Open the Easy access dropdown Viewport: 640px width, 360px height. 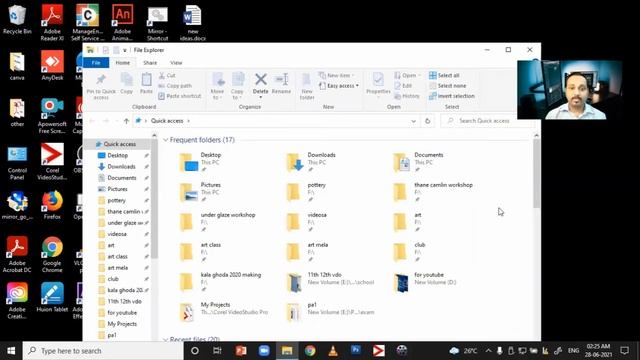[x=339, y=86]
